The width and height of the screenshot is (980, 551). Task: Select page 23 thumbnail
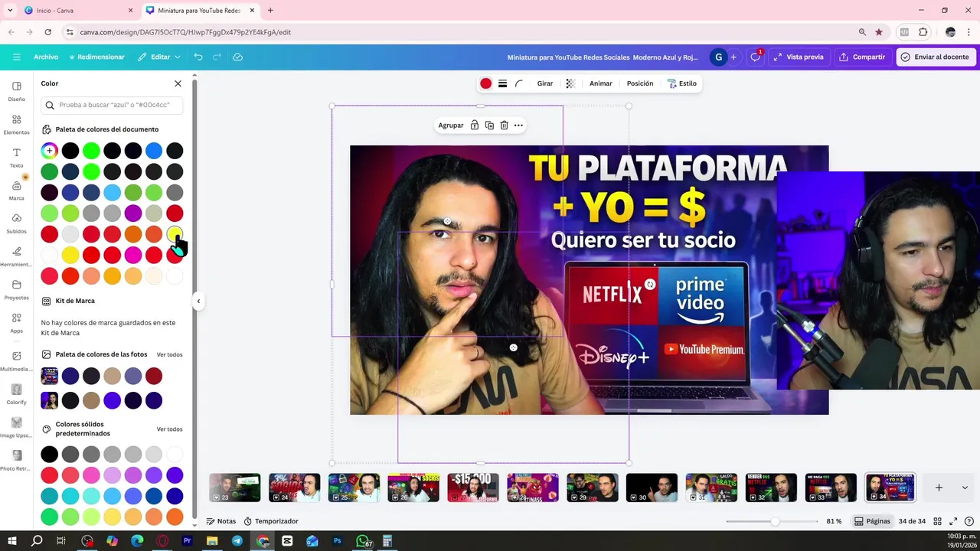pyautogui.click(x=235, y=487)
